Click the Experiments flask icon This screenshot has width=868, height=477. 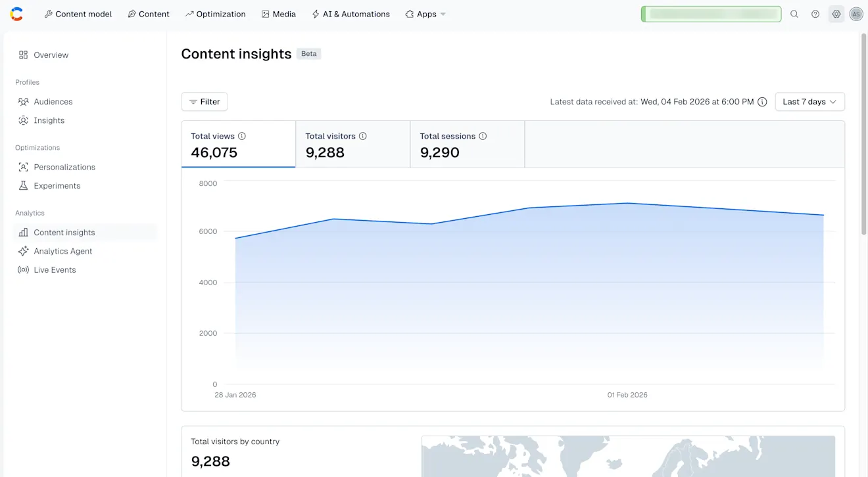click(23, 185)
